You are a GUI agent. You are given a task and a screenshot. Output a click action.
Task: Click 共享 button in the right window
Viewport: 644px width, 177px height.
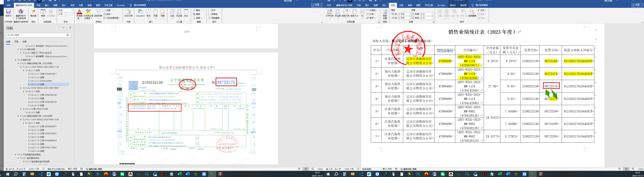637,5
